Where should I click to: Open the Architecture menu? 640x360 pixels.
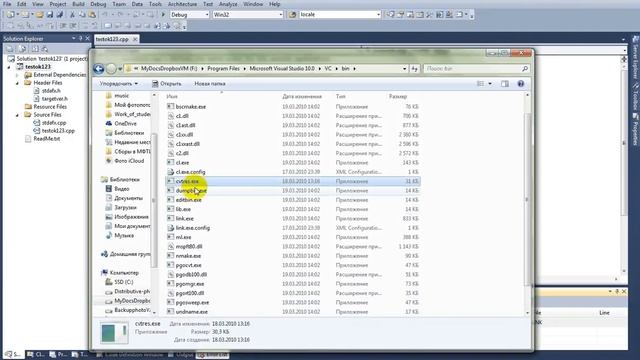click(x=182, y=4)
